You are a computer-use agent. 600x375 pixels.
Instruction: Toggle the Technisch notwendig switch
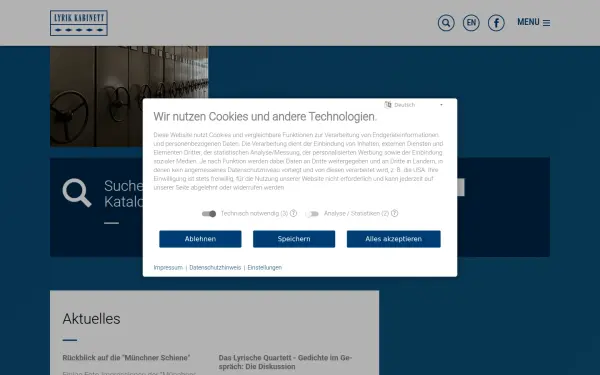coord(209,214)
